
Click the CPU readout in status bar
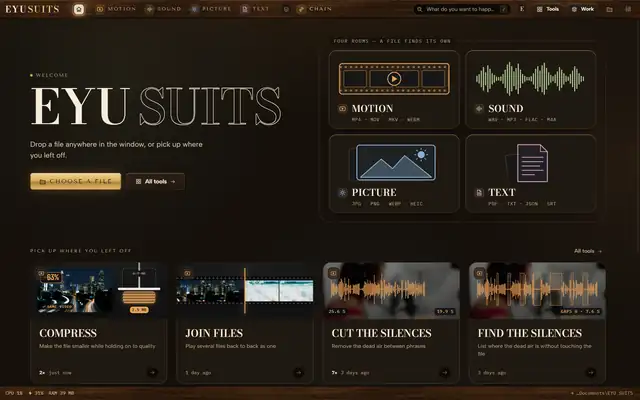[14, 393]
